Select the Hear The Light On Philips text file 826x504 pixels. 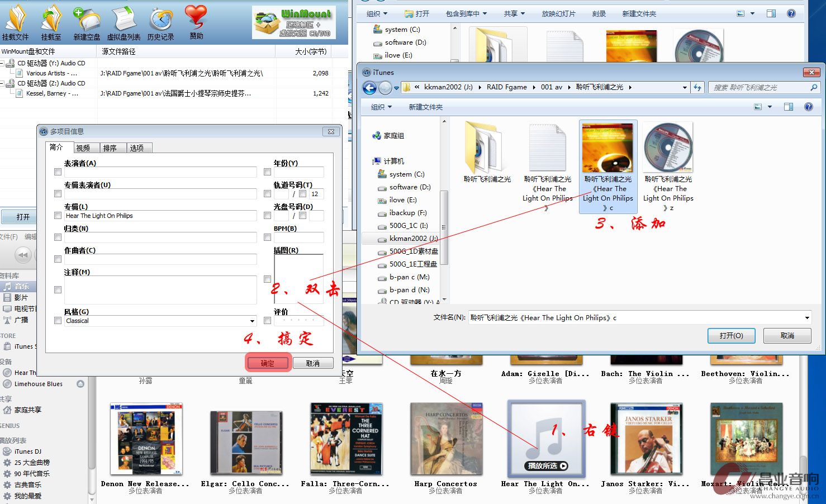coord(548,167)
